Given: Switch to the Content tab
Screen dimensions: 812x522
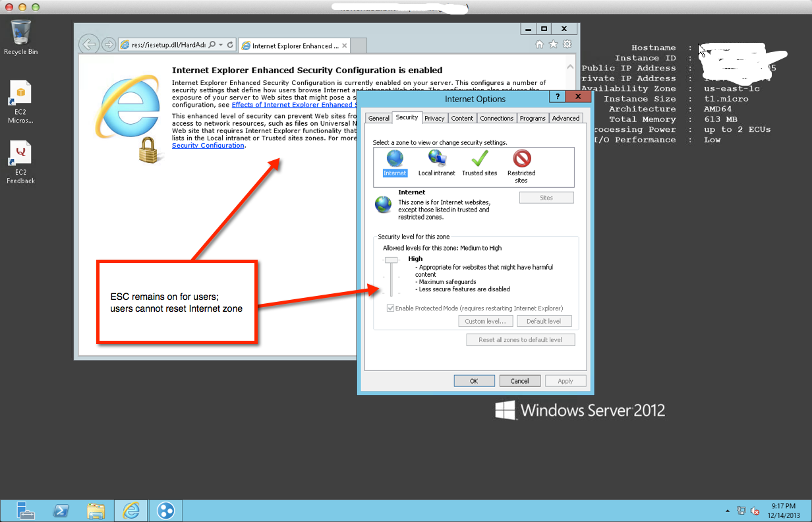Looking at the screenshot, I should tap(462, 119).
